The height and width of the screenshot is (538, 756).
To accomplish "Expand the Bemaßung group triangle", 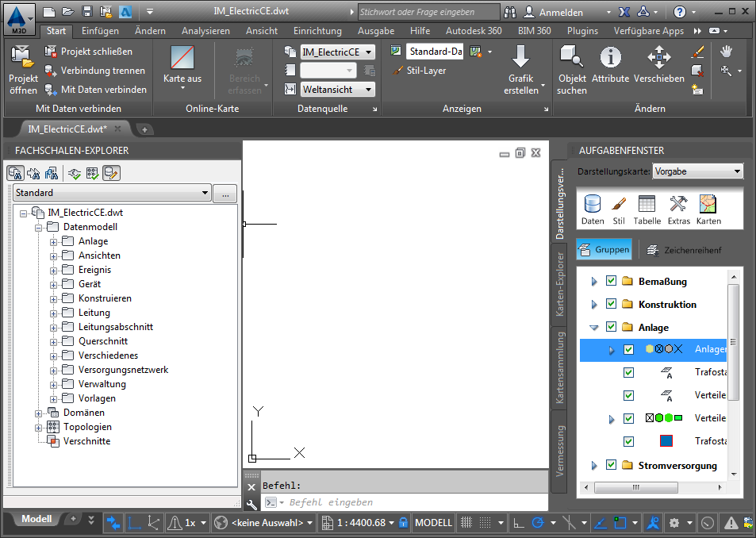I will (594, 282).
